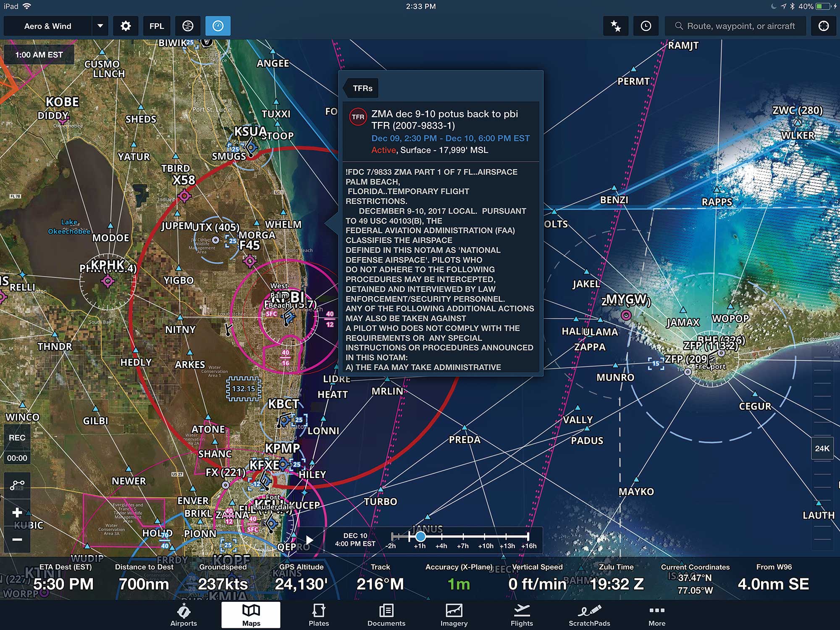This screenshot has height=630, width=840.
Task: Zoom out with the minus button
Action: pos(17,539)
